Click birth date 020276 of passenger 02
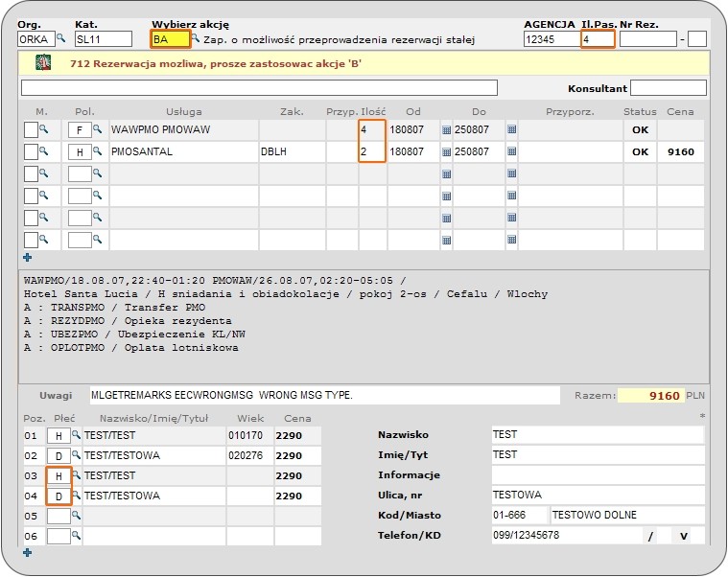Image resolution: width=728 pixels, height=577 pixels. [246, 455]
